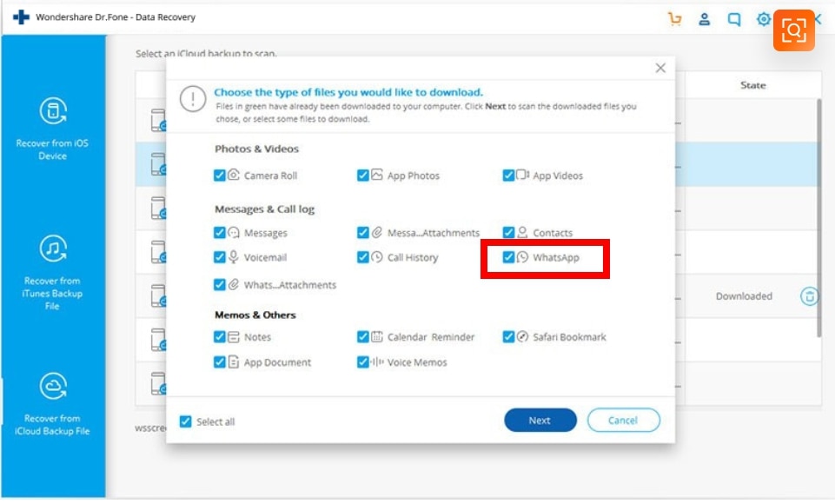The height and width of the screenshot is (504, 835).
Task: Select Recover from iTunes Backup File icon
Action: (53, 250)
